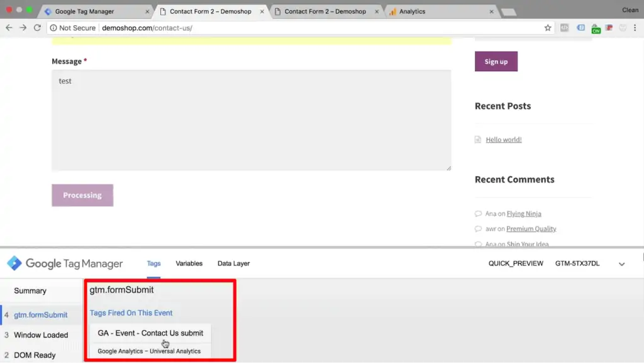Open the Data Layer tab
Image resolution: width=644 pixels, height=363 pixels.
pyautogui.click(x=233, y=264)
